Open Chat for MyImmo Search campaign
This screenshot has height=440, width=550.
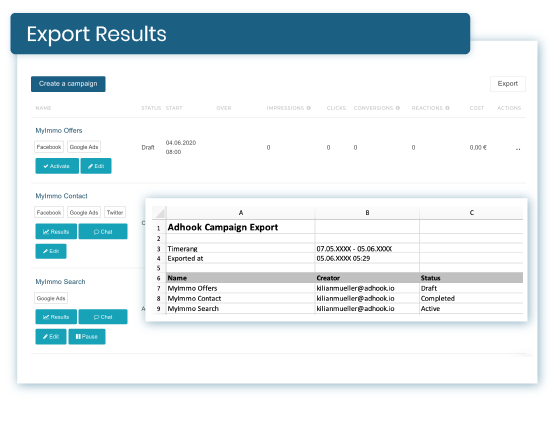point(103,317)
